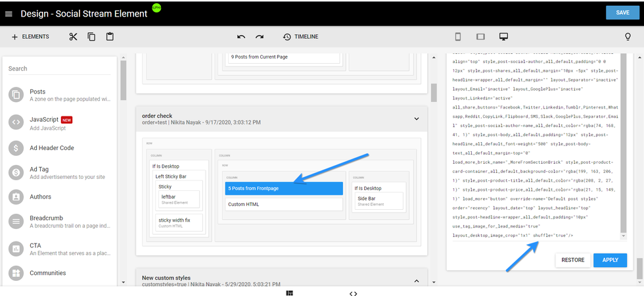
Task: Expand the New custom styles section
Action: pyautogui.click(x=416, y=281)
